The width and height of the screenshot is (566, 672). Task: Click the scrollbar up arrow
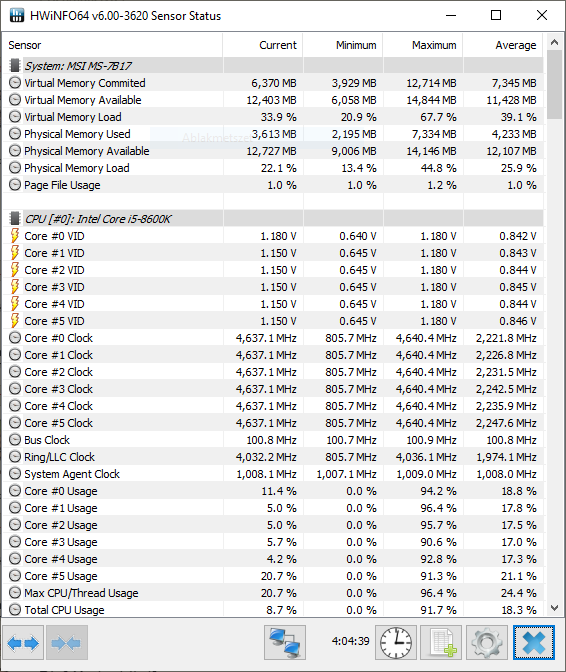(554, 42)
